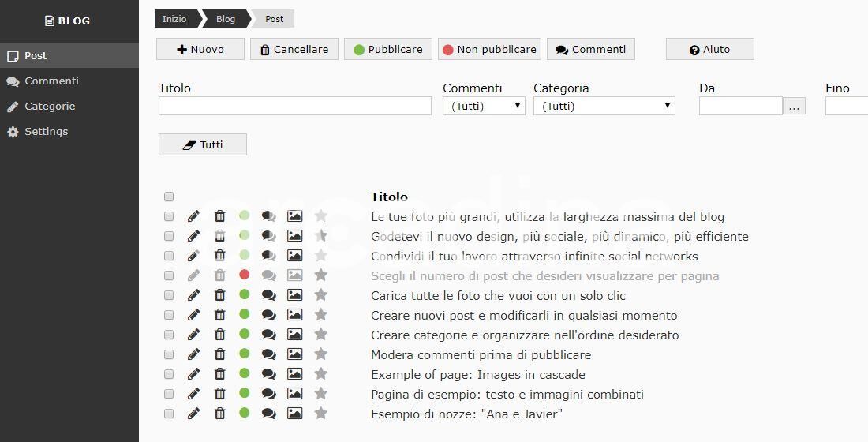Edit 'Creare categorie e organizzare' post via pencil icon
This screenshot has width=868, height=442.
pos(193,335)
